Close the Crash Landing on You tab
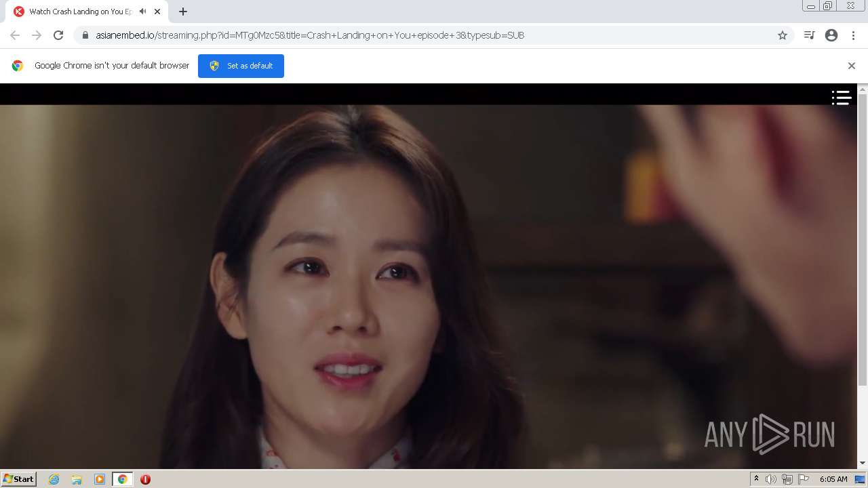 pos(157,12)
